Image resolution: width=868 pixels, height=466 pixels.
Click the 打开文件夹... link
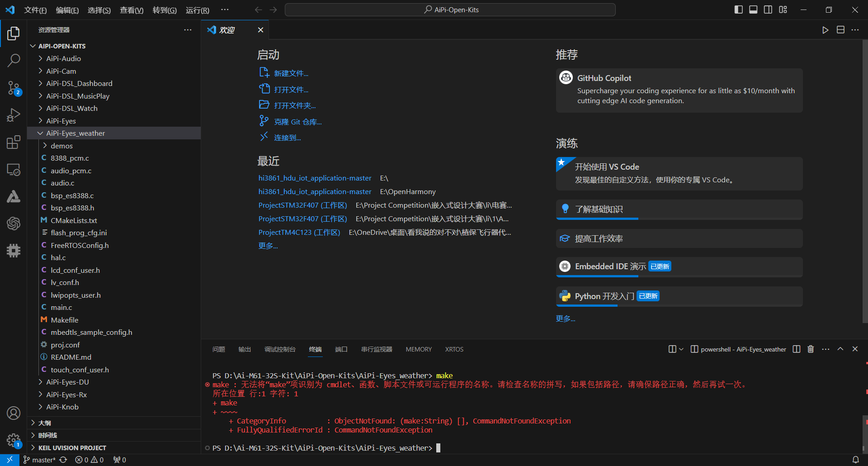pos(295,105)
